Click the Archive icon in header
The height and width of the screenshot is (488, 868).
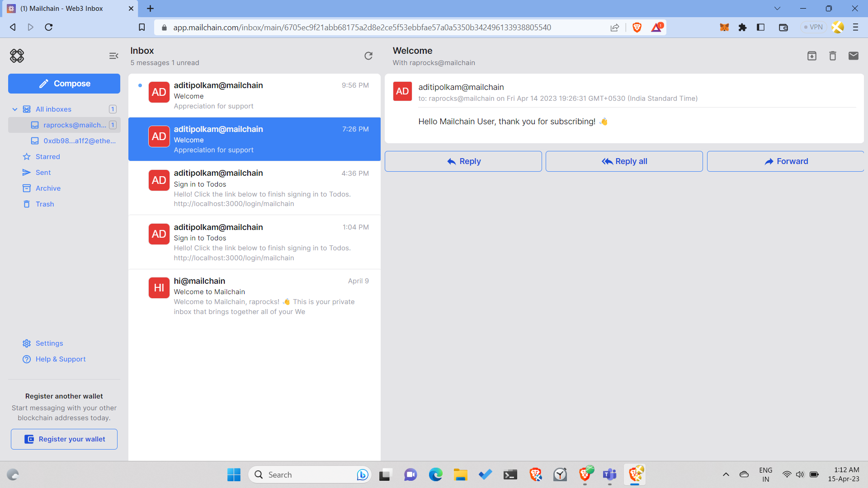812,56
